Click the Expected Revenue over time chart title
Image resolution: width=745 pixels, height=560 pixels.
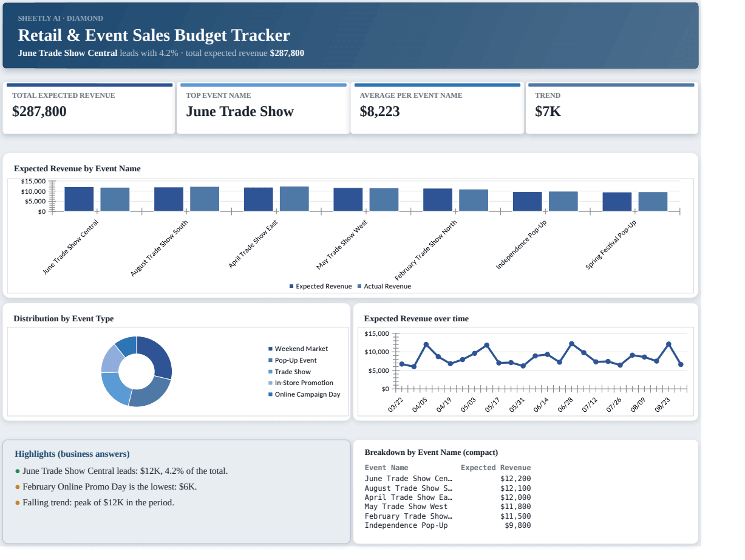click(x=417, y=319)
